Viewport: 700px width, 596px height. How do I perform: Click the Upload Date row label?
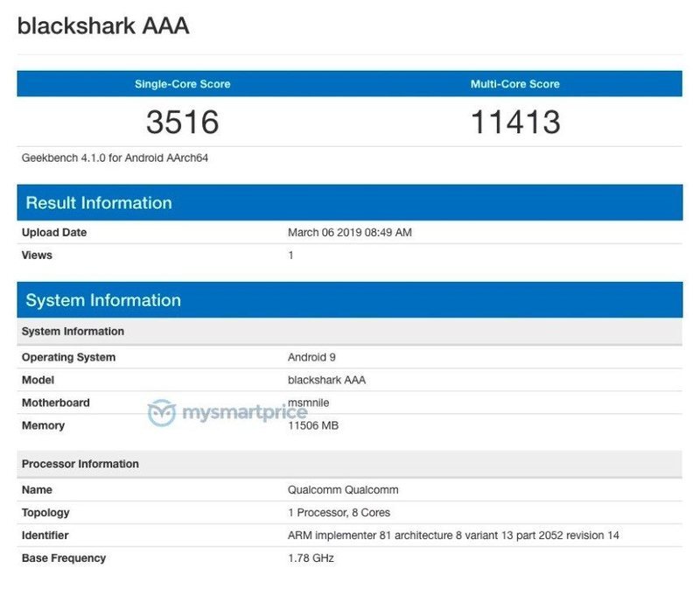click(x=54, y=233)
